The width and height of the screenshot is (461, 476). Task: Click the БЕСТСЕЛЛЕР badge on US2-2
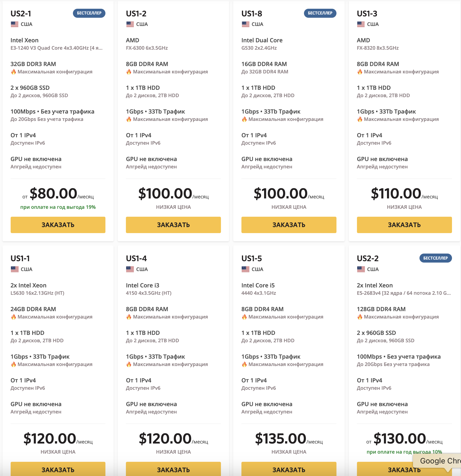pos(436,258)
